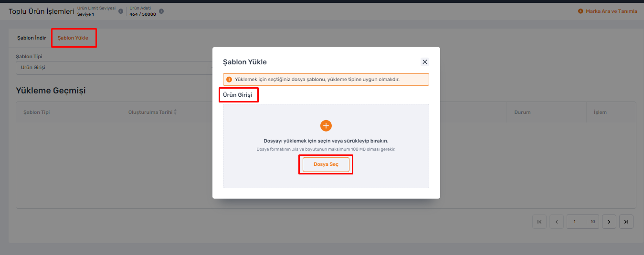Switch to the Şablon İndir tab
644x255 pixels.
pos(32,38)
